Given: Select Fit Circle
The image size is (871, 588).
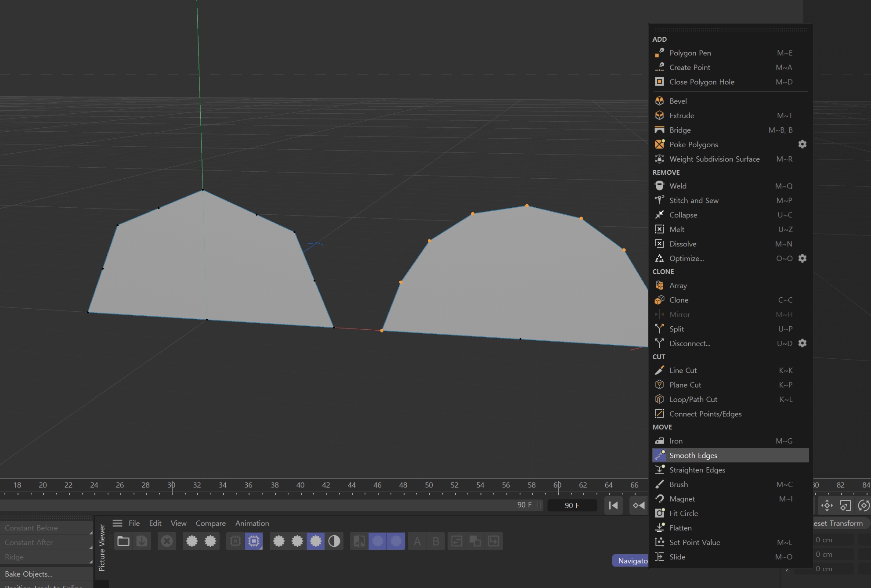Looking at the screenshot, I should pos(730,513).
